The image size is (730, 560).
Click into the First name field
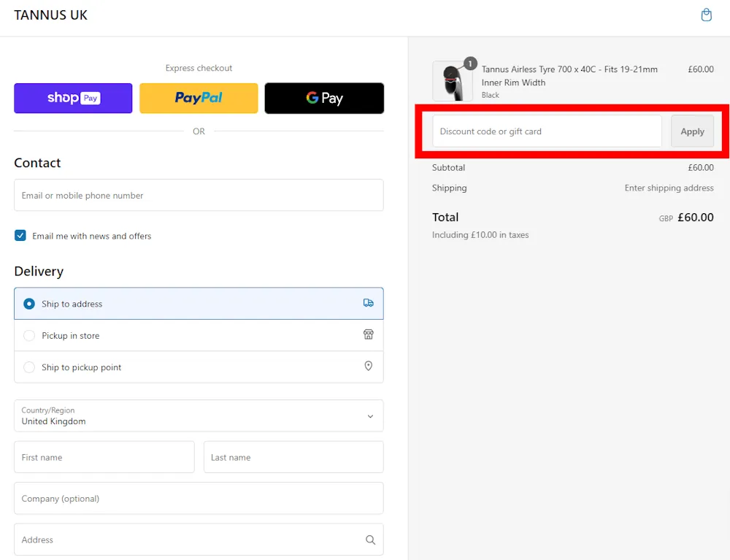pyautogui.click(x=104, y=457)
